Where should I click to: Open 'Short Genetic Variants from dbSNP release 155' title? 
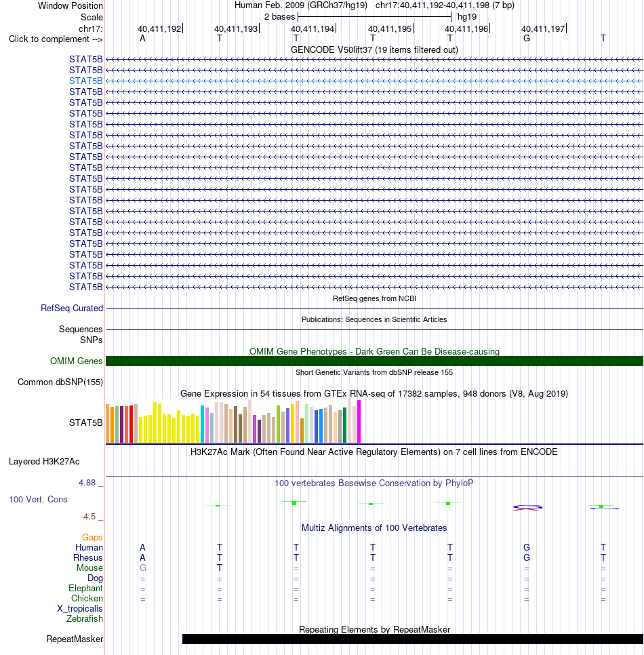click(x=374, y=372)
